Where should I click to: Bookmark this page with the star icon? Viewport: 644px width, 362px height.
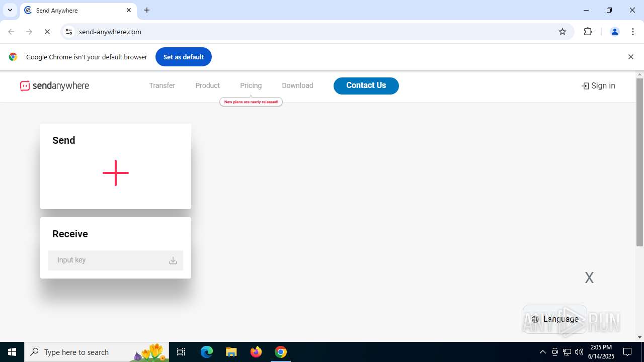click(562, 32)
